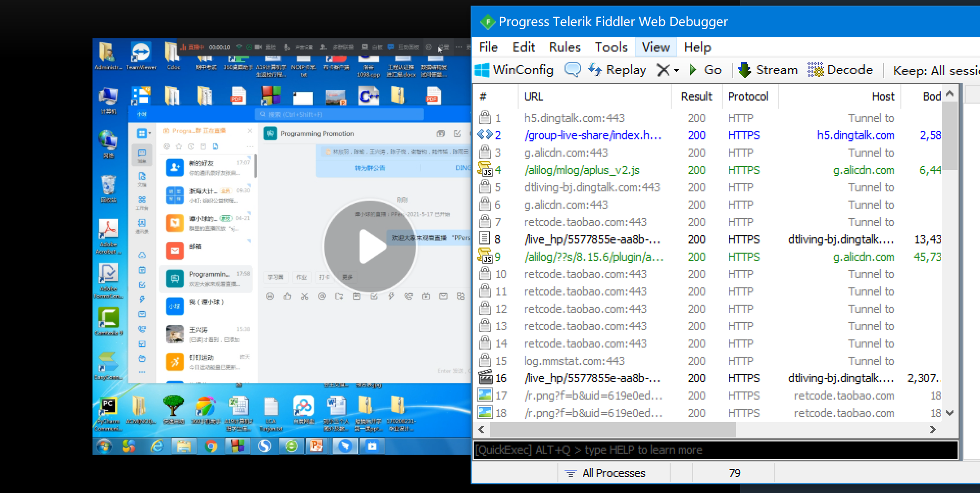This screenshot has height=493, width=980.
Task: Click the image icon of session 18
Action: 485,412
